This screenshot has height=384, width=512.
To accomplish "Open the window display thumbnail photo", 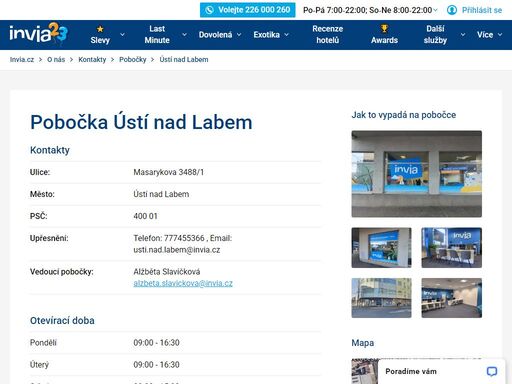I will 381,248.
